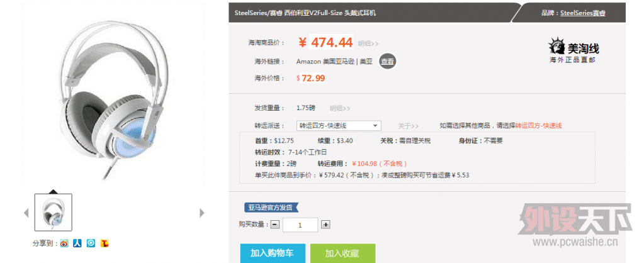The width and height of the screenshot is (644, 263).
Task: Click the Amazon 美国亚马逊 | 美亚 text
Action: click(334, 62)
